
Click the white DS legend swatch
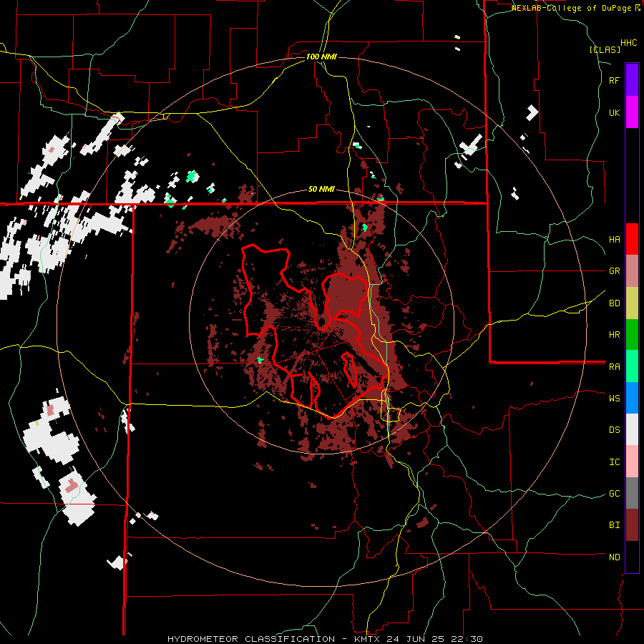632,429
